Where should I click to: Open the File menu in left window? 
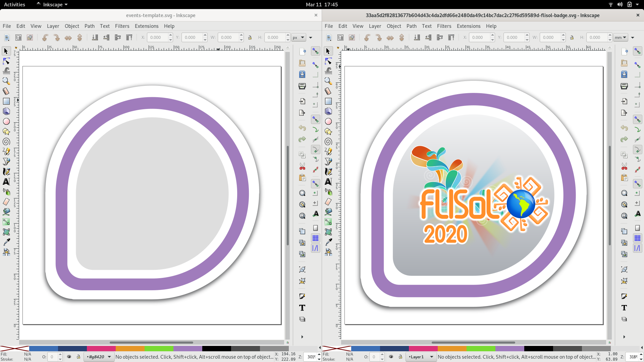(7, 26)
